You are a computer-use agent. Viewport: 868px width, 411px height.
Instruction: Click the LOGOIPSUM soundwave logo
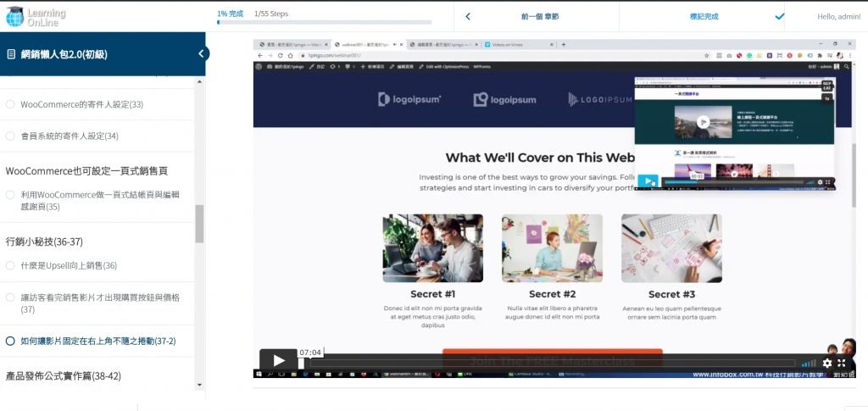point(600,99)
